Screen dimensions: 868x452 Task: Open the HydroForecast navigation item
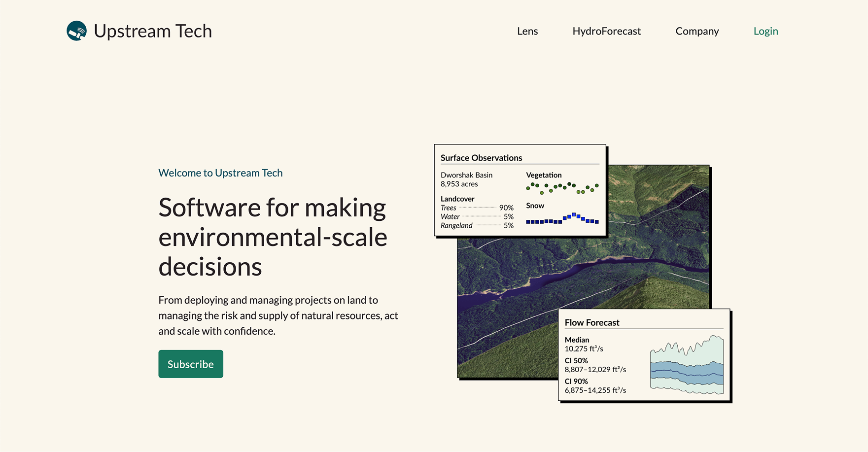click(607, 31)
